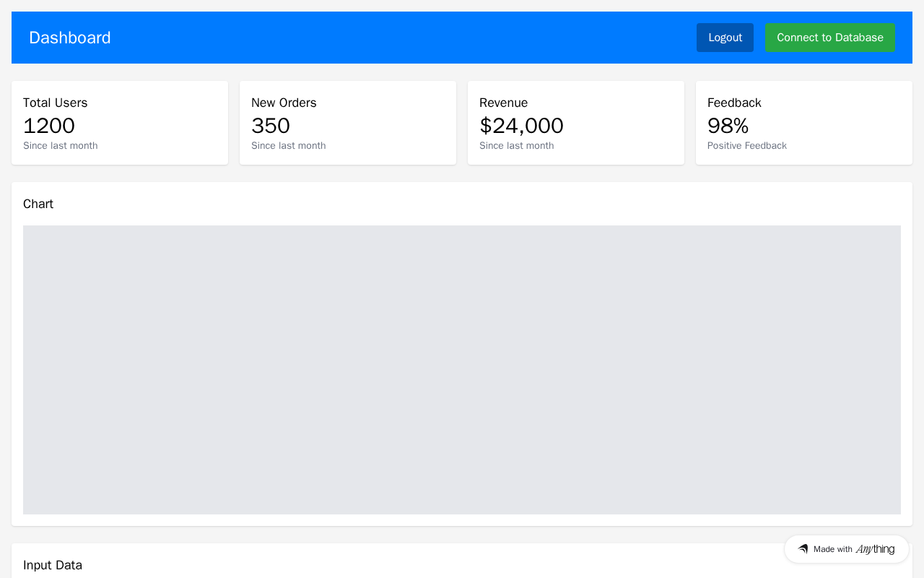Select the Feedback card
The image size is (924, 578).
tap(804, 123)
